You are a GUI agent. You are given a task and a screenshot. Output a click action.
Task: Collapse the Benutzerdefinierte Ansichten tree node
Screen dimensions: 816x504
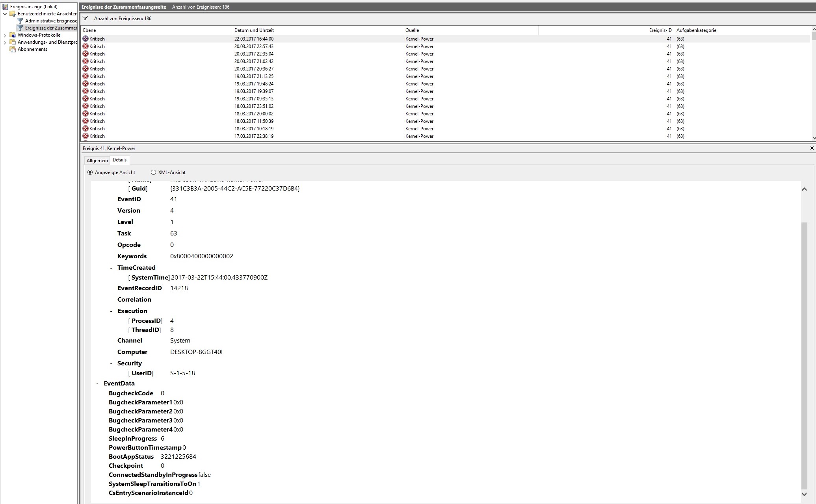point(5,14)
